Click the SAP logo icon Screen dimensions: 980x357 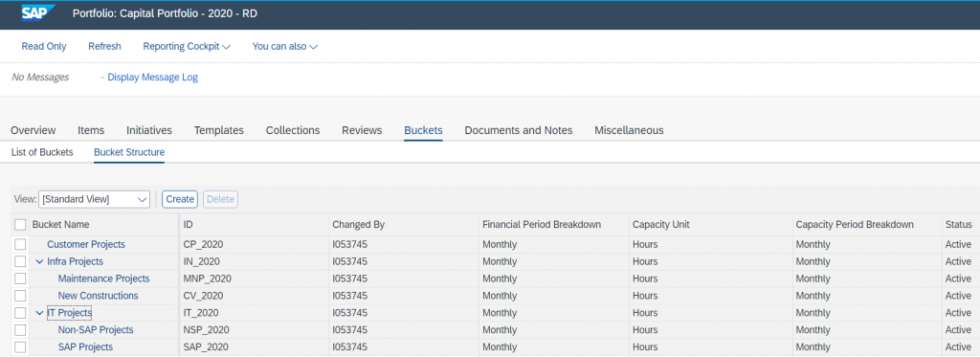tap(38, 13)
